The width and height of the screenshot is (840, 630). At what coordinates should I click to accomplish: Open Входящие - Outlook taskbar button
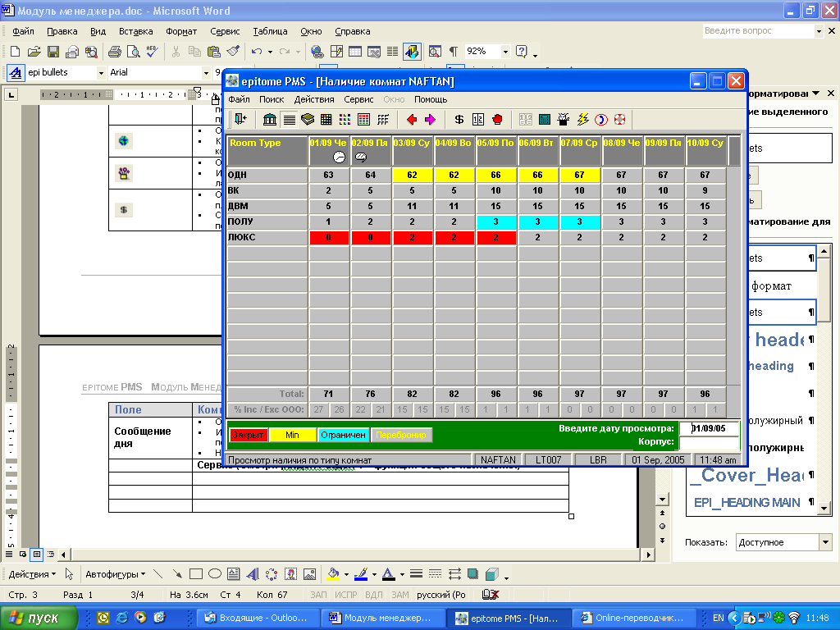click(258, 618)
